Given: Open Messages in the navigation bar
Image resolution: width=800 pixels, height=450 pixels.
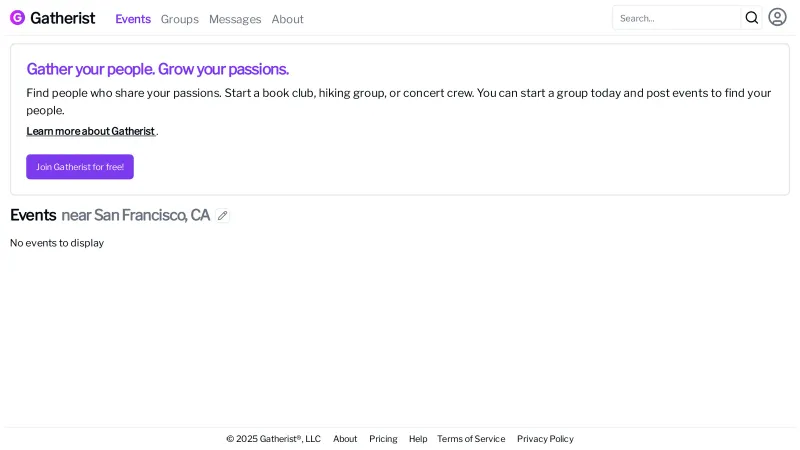Looking at the screenshot, I should coord(235,19).
